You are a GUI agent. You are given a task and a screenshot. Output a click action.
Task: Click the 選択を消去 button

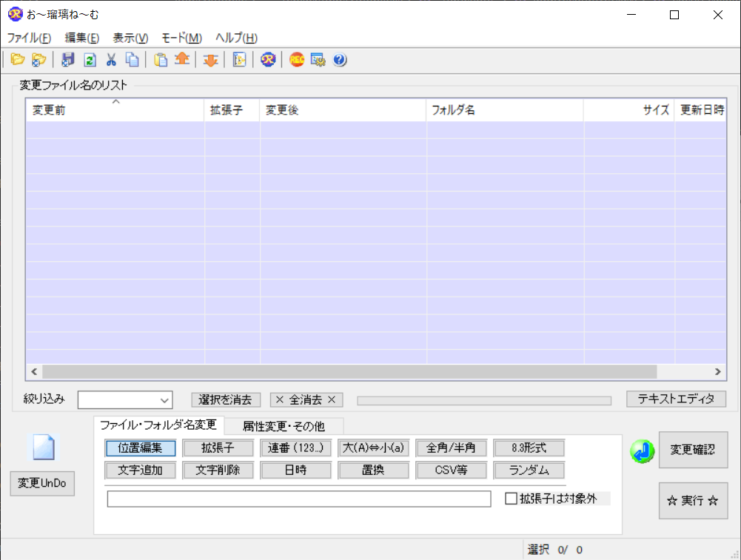click(226, 400)
